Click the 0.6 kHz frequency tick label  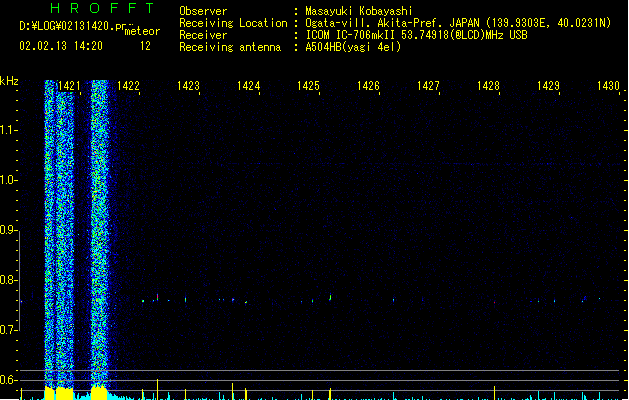click(7, 380)
